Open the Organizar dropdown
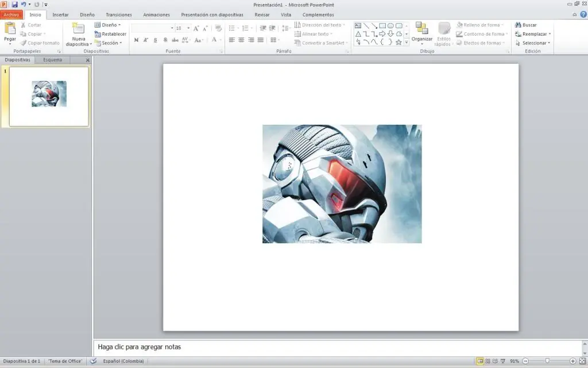The image size is (588, 368). pyautogui.click(x=422, y=33)
